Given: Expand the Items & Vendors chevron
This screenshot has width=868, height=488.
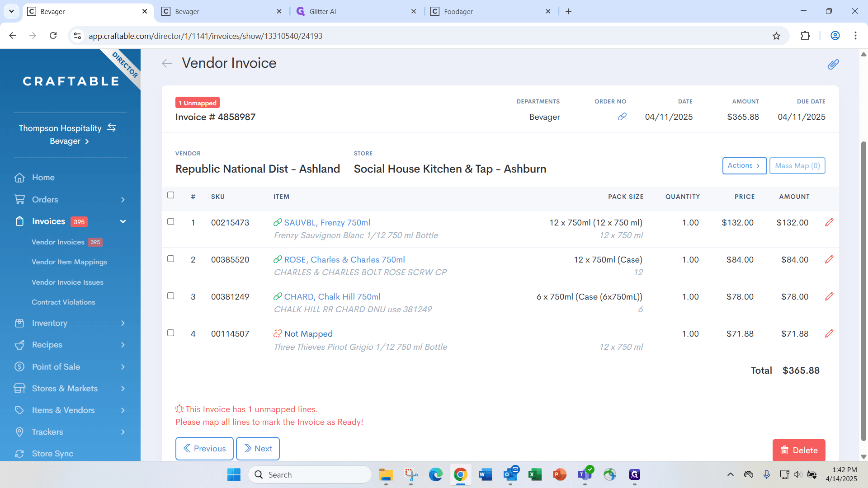Looking at the screenshot, I should click(123, 410).
